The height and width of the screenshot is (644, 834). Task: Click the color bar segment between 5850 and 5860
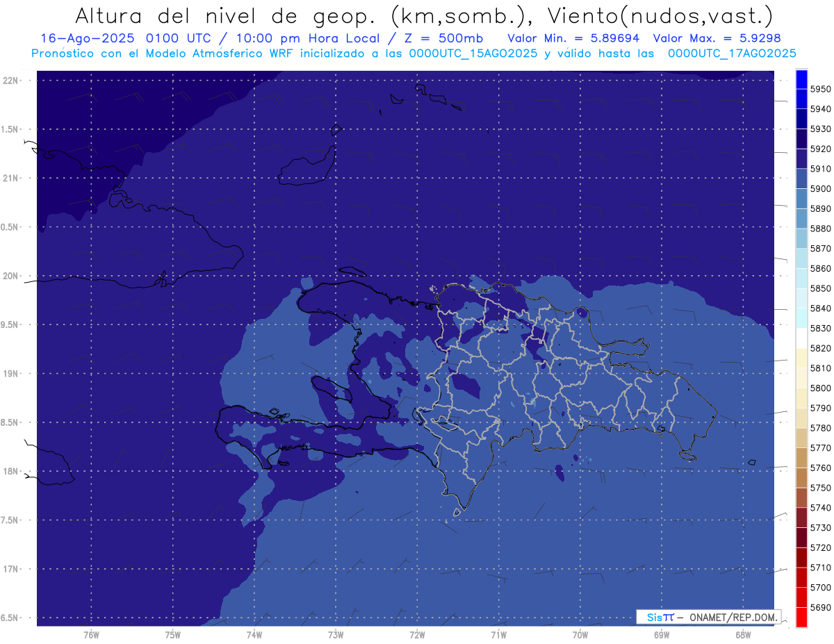tap(801, 278)
